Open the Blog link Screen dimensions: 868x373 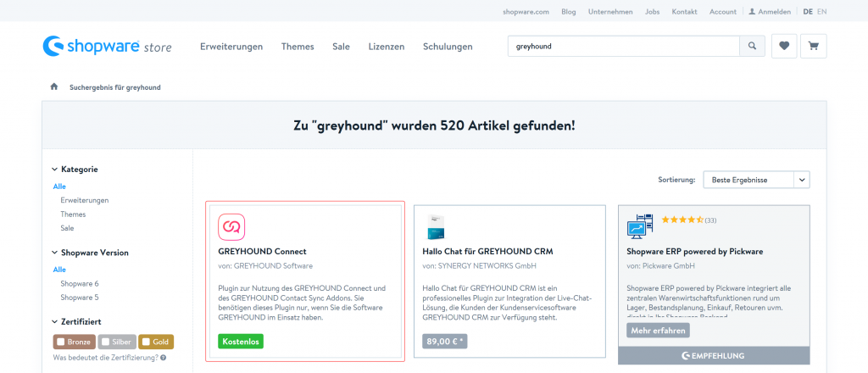tap(569, 12)
